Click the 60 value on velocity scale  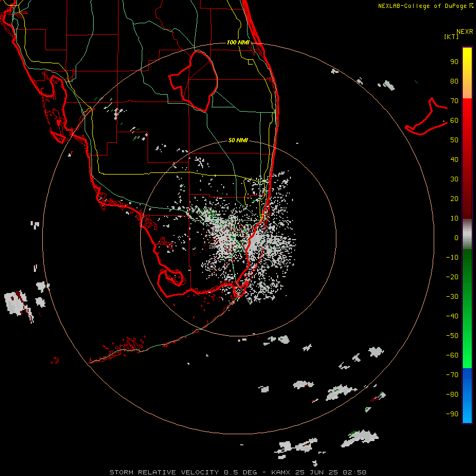[454, 121]
